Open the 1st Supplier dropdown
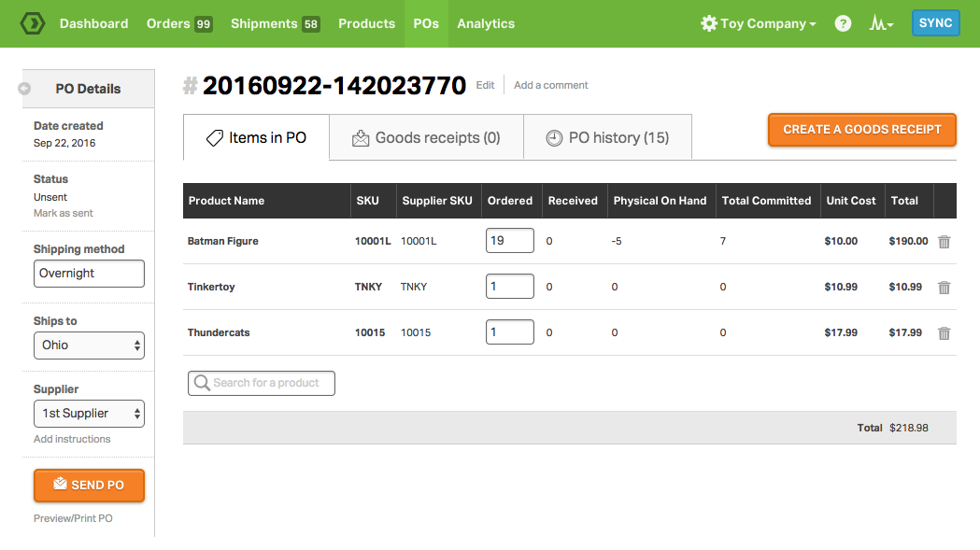The image size is (980, 550). 89,414
